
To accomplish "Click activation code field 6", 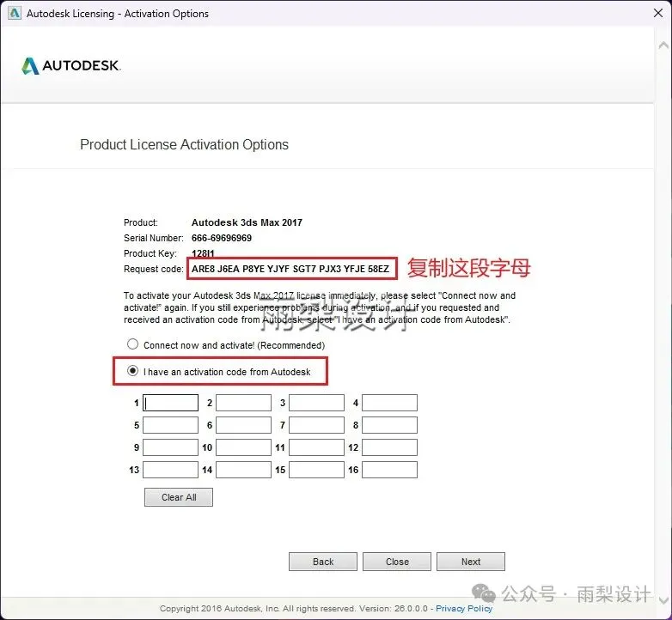I will pyautogui.click(x=243, y=425).
